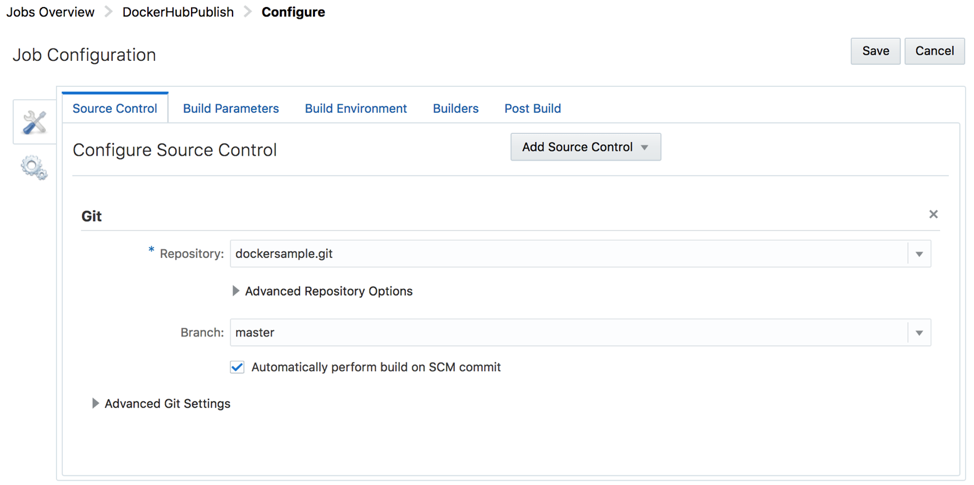Open the Branch dropdown arrow

(x=919, y=333)
